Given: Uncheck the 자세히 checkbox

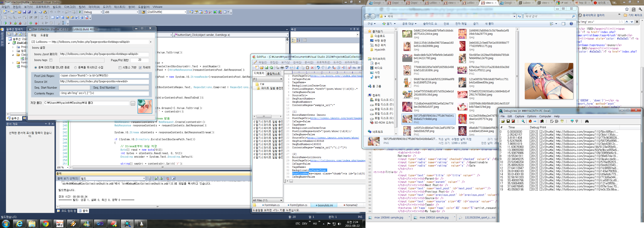Looking at the screenshot, I should coord(140,68).
